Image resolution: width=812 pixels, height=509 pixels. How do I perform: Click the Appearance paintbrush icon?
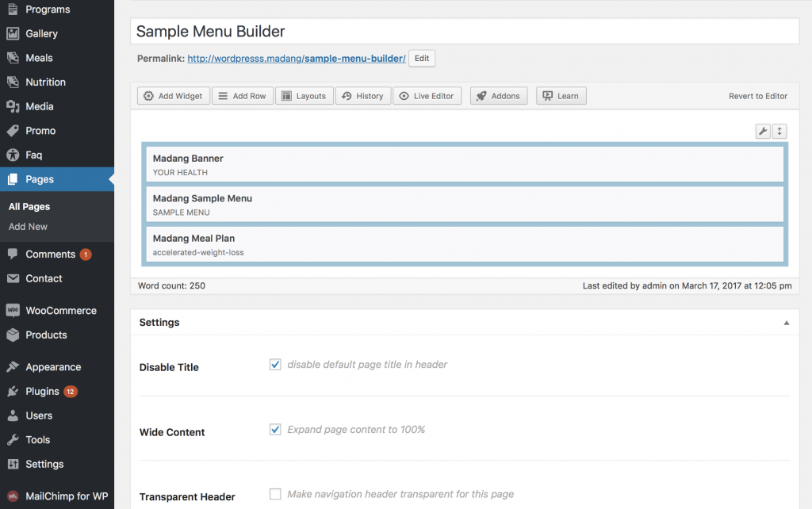13,366
